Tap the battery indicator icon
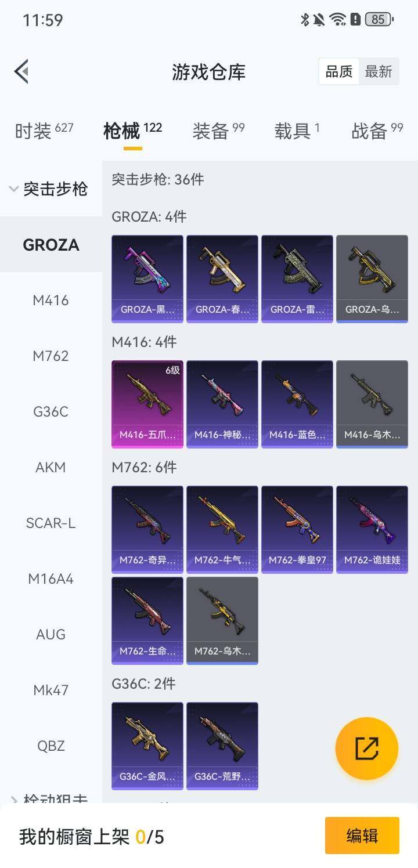 point(379,20)
